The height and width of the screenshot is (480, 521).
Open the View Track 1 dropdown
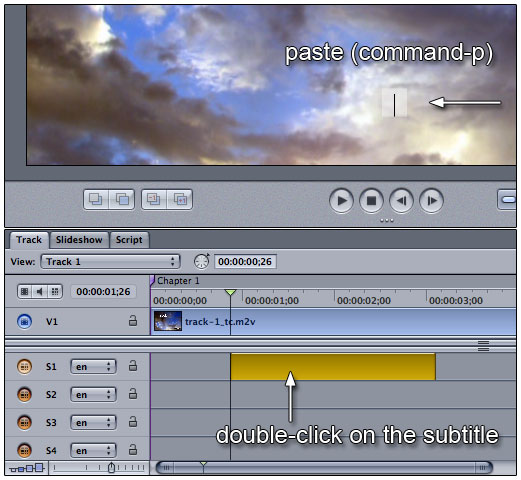(110, 262)
